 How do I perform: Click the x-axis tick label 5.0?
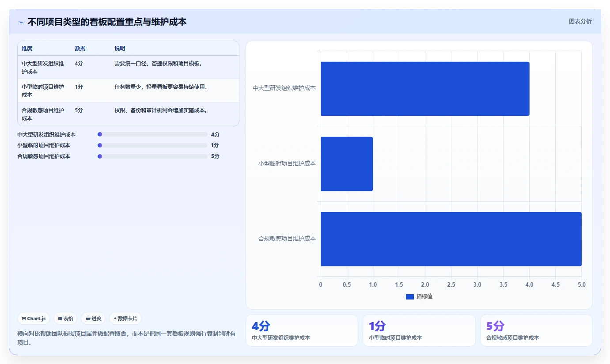click(581, 285)
